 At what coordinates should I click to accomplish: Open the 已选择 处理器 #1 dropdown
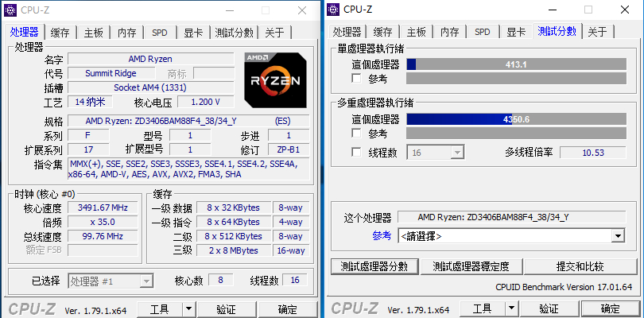click(111, 281)
